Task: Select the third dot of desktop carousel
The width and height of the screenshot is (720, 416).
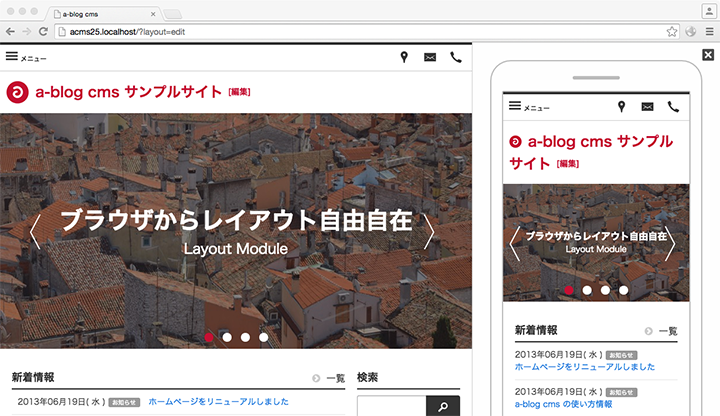Action: point(245,337)
